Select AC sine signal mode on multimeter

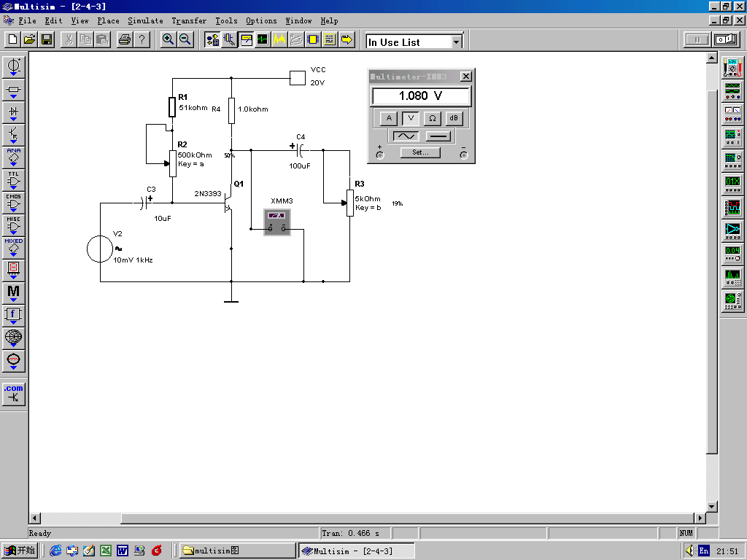pyautogui.click(x=406, y=136)
